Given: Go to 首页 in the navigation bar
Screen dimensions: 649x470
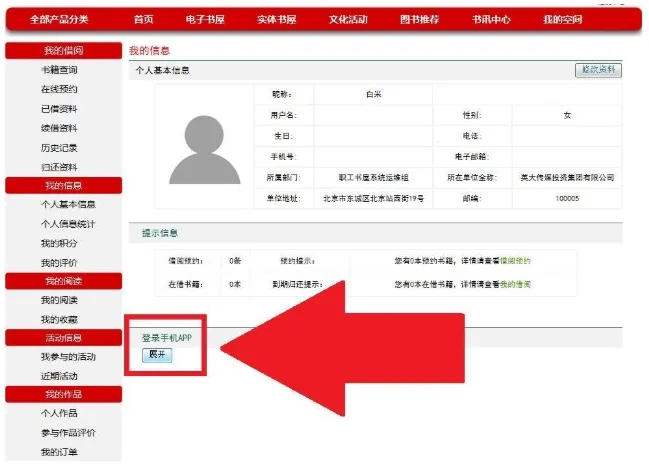Looking at the screenshot, I should [x=144, y=19].
